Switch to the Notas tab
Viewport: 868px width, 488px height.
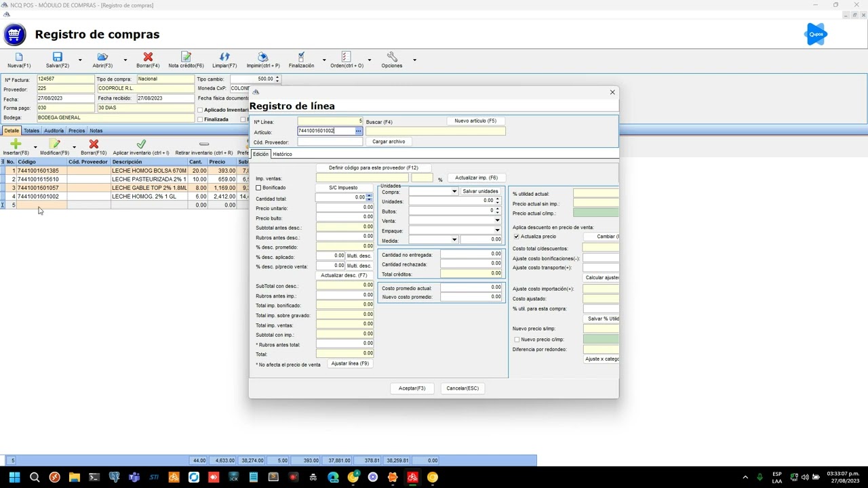point(96,131)
